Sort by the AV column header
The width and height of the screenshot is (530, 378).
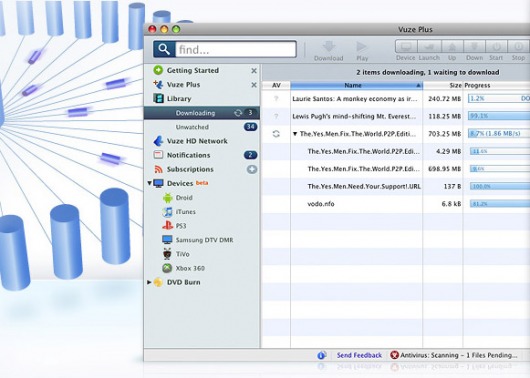[x=276, y=85]
